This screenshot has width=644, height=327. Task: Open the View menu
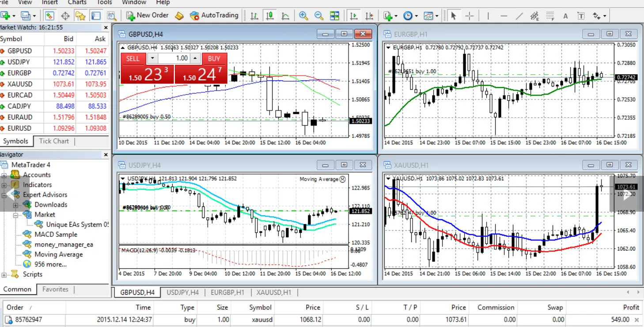click(x=25, y=2)
